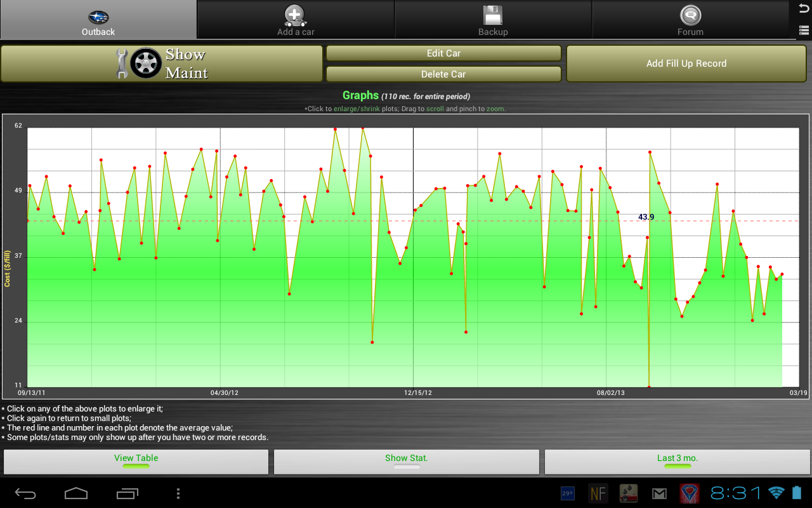The width and height of the screenshot is (812, 508).
Task: Click the Edit Car button
Action: coord(443,53)
